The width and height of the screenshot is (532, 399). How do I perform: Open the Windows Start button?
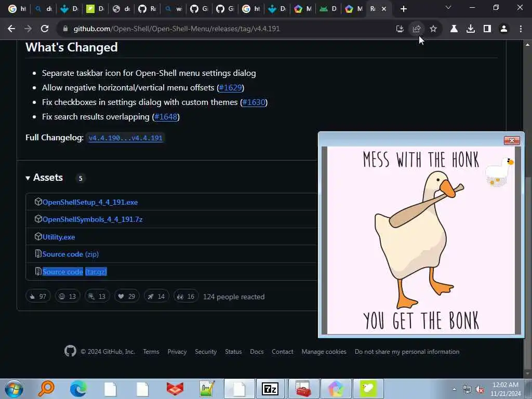tap(14, 389)
